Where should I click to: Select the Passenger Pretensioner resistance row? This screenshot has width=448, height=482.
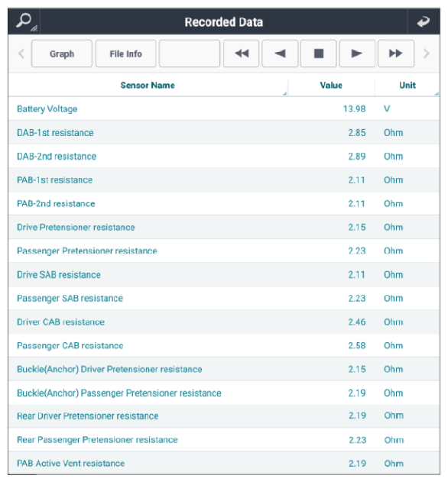224,251
